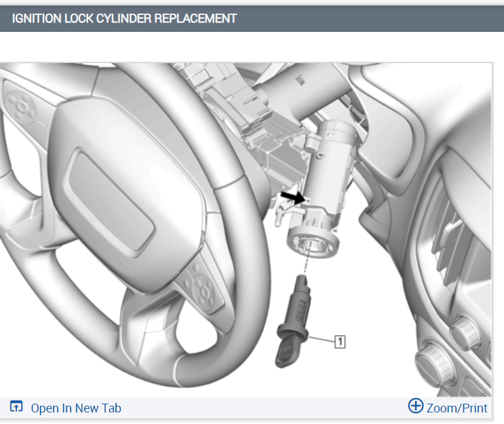Click the Zoom/Print plus circle icon
This screenshot has height=424, width=504.
[x=416, y=406]
